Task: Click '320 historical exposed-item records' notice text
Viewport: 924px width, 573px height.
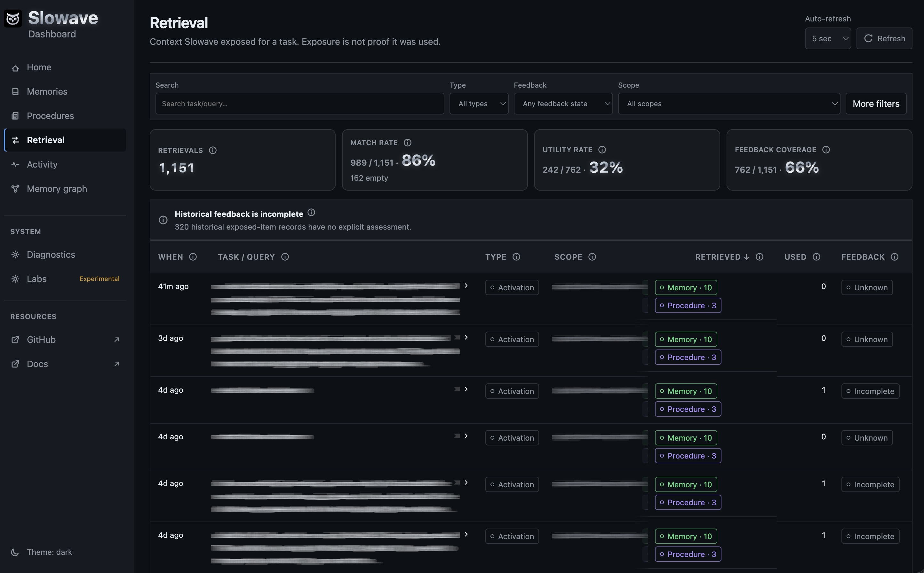Action: (x=293, y=227)
